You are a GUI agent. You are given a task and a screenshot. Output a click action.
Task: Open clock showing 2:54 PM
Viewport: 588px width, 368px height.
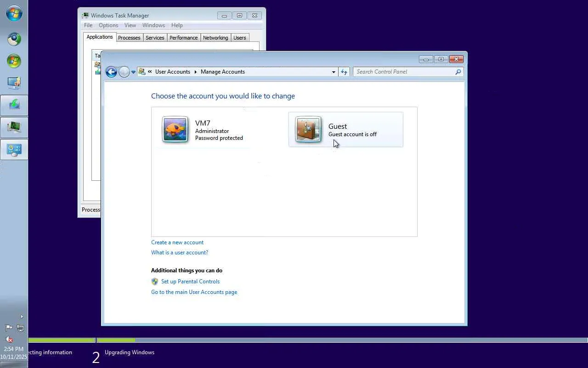[14, 353]
